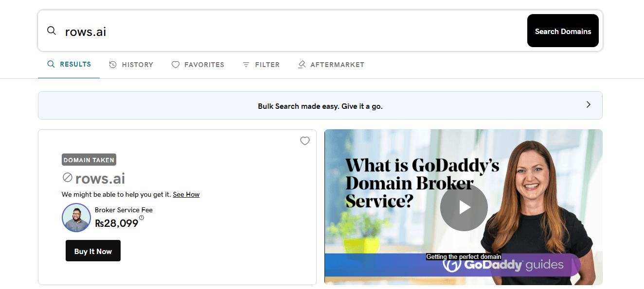Click the broker's profile avatar

click(76, 218)
